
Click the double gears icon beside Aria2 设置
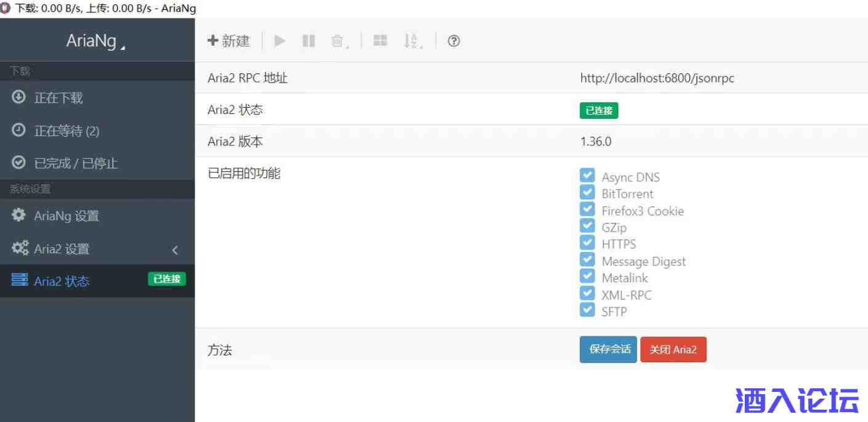click(x=20, y=248)
